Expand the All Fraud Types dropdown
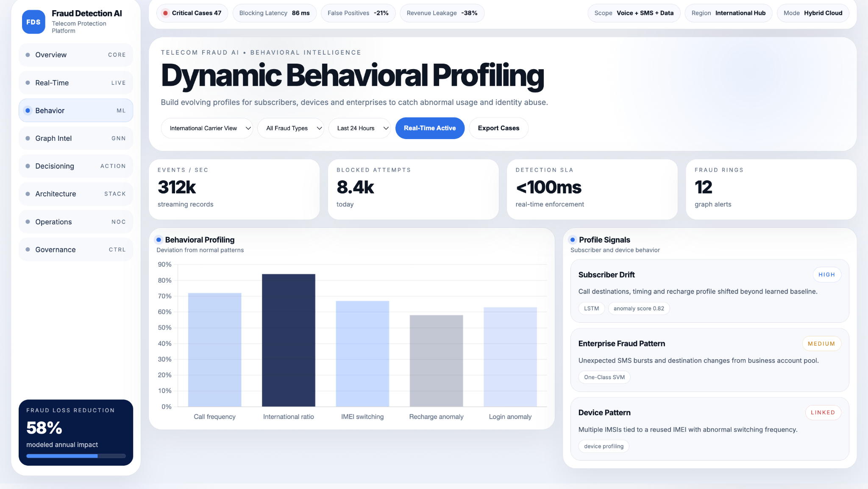 [x=290, y=128]
